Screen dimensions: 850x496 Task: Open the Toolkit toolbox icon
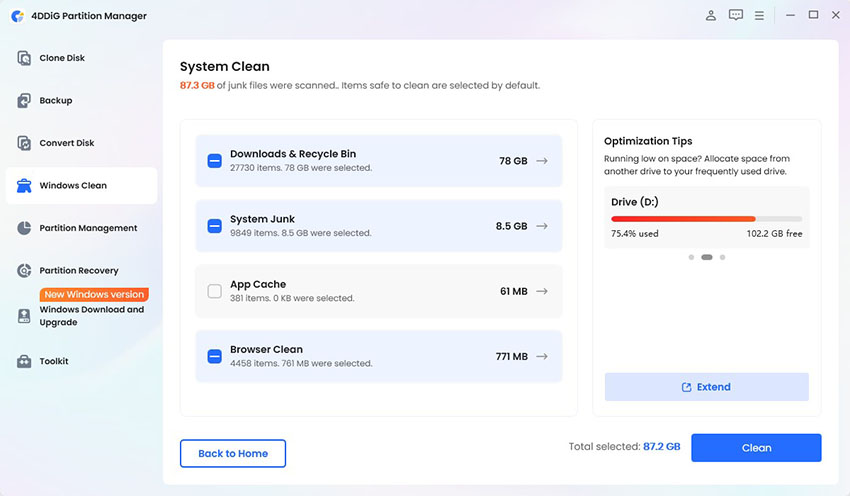[24, 361]
